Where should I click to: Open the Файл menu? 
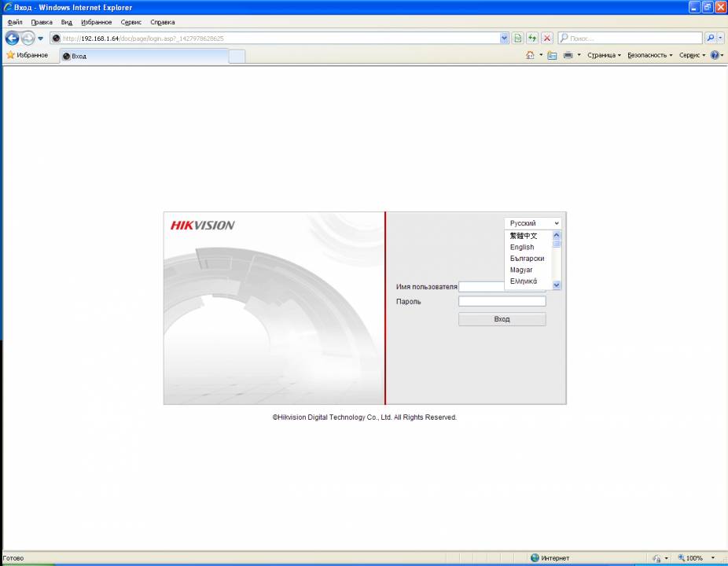15,22
